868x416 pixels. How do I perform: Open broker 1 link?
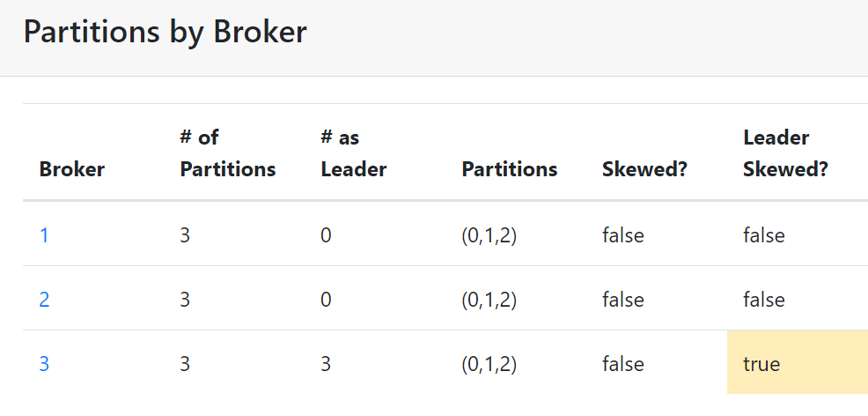click(44, 235)
